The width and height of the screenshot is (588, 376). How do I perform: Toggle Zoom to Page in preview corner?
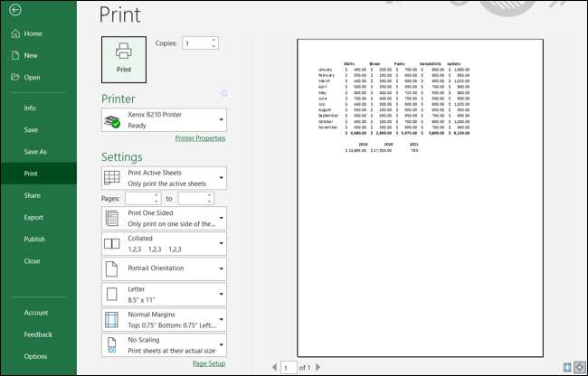[579, 367]
